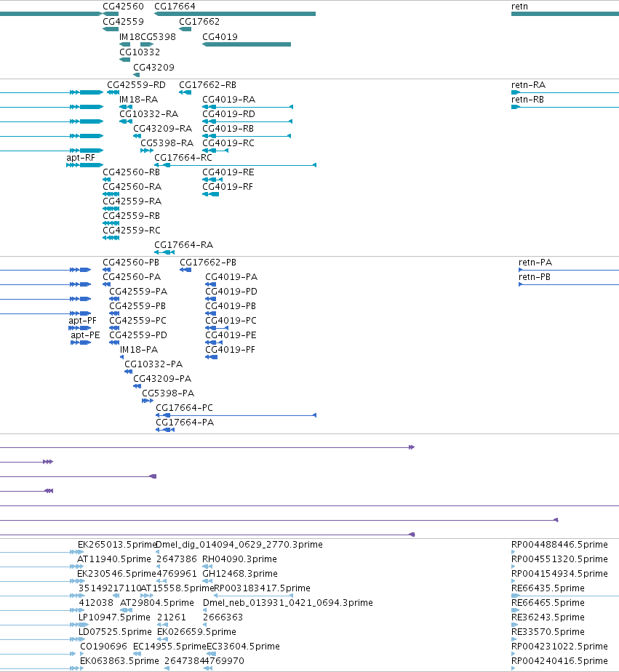This screenshot has height=672, width=619.
Task: Select protein CG42559-PC
Action: point(137,321)
